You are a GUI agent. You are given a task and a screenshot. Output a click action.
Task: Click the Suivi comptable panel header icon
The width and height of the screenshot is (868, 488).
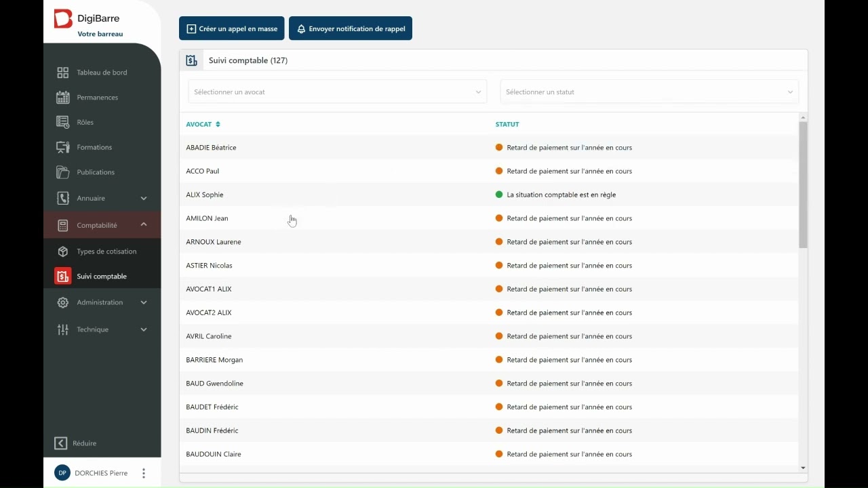(191, 60)
